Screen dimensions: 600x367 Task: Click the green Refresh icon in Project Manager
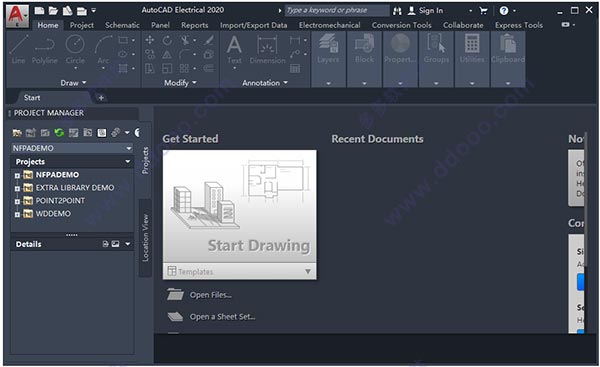coord(59,132)
